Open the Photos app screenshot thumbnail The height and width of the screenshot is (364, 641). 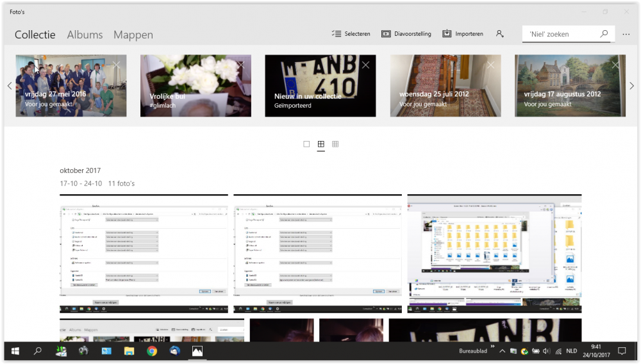(x=152, y=330)
